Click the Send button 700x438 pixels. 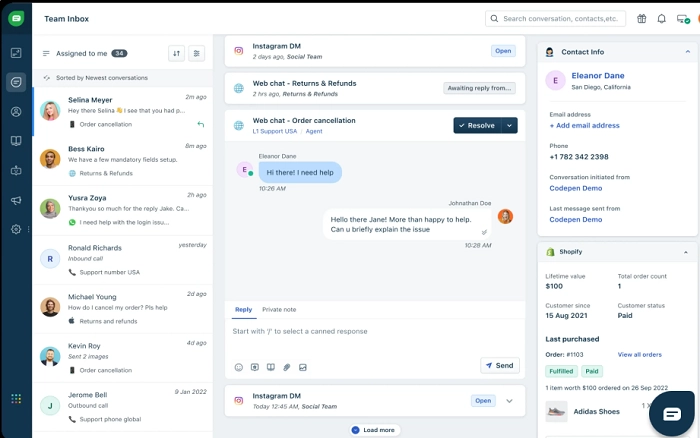click(x=499, y=366)
